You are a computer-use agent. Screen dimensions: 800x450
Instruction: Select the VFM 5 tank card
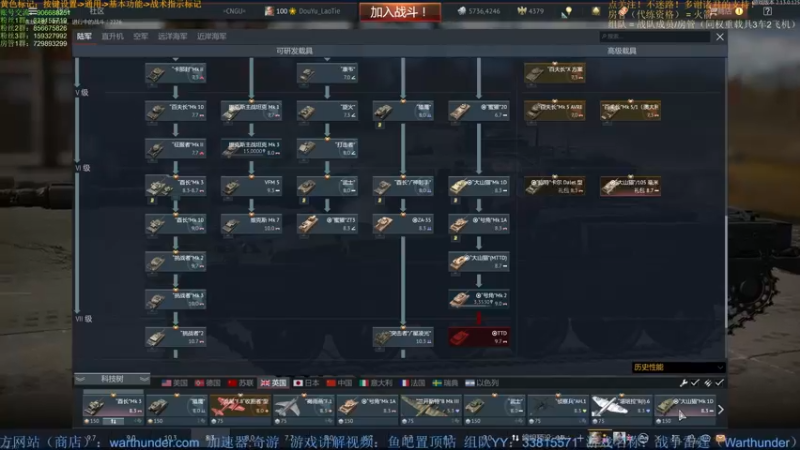[x=252, y=186]
